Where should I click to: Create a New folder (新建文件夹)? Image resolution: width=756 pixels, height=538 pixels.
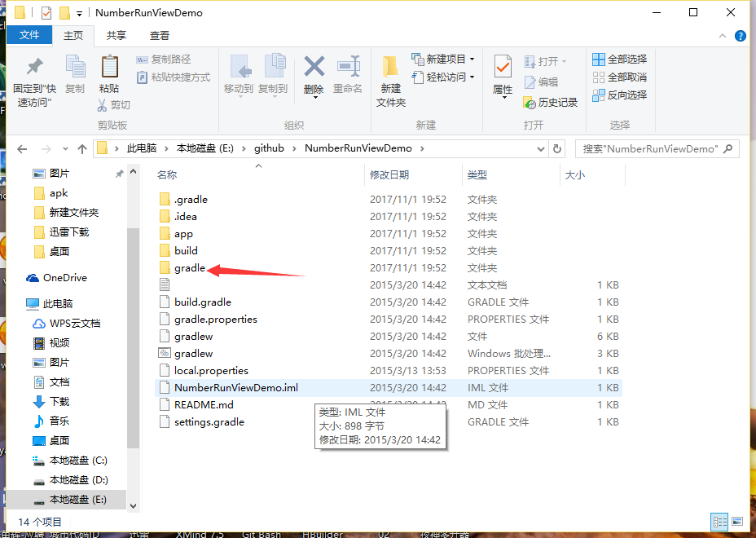point(390,81)
